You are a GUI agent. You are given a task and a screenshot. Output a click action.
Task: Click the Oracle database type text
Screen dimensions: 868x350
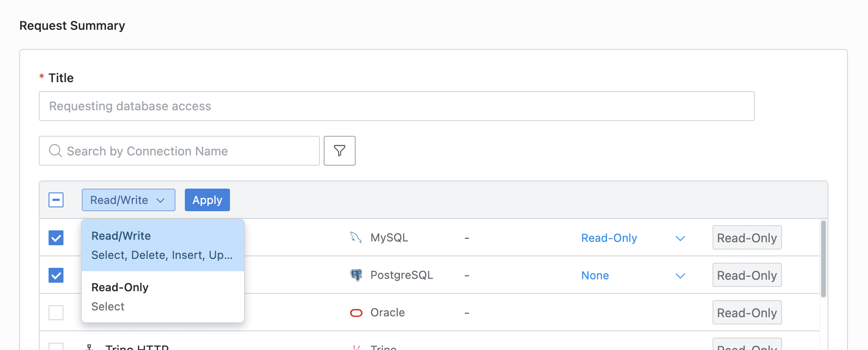coord(388,313)
